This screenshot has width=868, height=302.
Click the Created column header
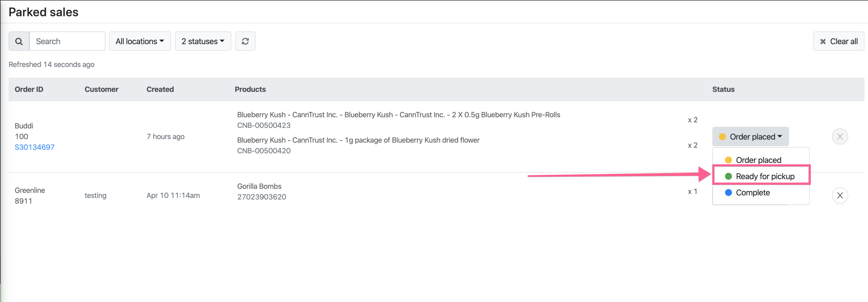(160, 89)
